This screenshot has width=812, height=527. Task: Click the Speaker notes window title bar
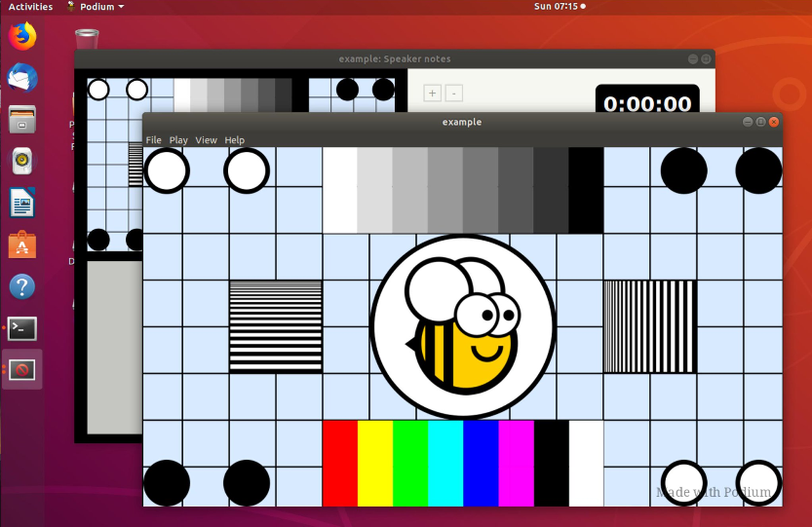(x=395, y=59)
